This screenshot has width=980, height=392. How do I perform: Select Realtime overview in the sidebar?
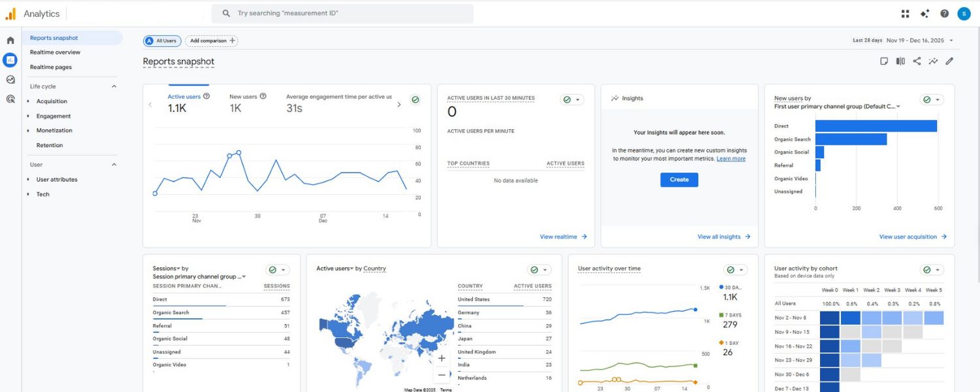click(56, 52)
